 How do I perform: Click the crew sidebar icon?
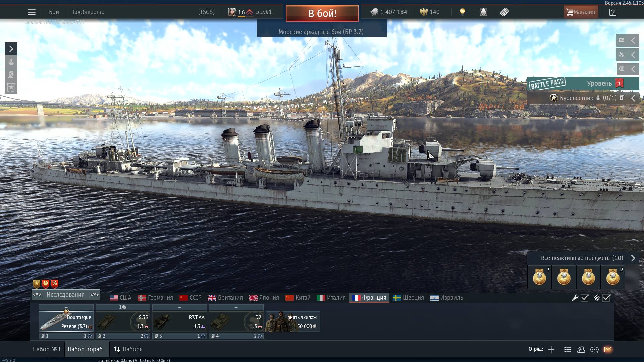(11, 75)
